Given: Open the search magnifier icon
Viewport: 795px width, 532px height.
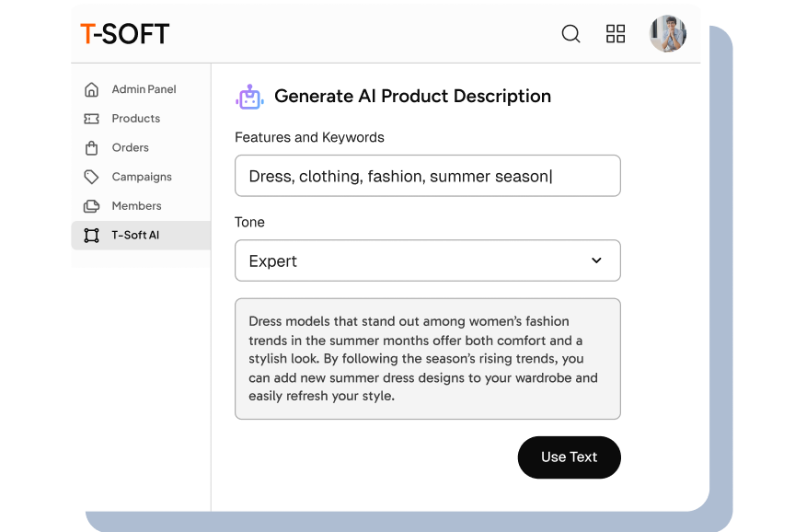Looking at the screenshot, I should (x=570, y=33).
